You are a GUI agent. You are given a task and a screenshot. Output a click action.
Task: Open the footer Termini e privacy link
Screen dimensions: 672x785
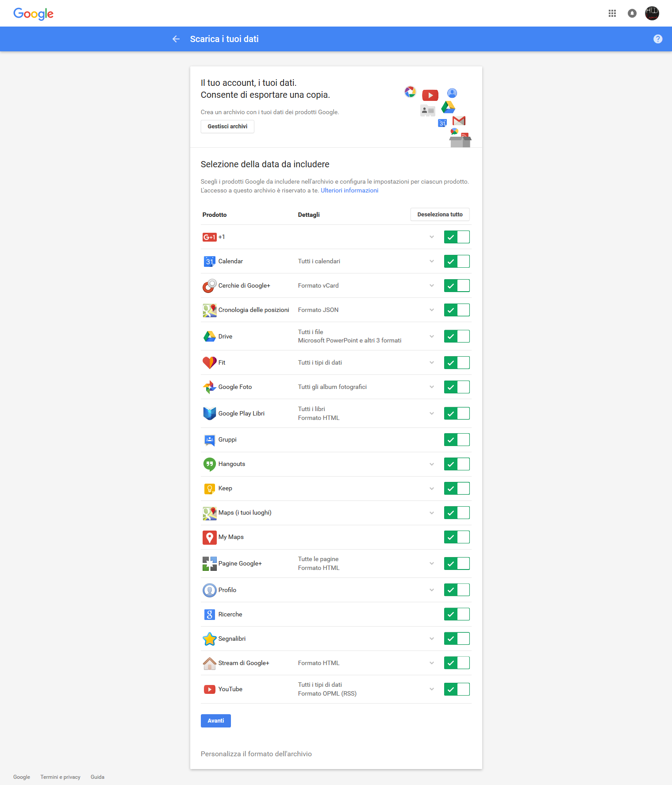pos(61,777)
